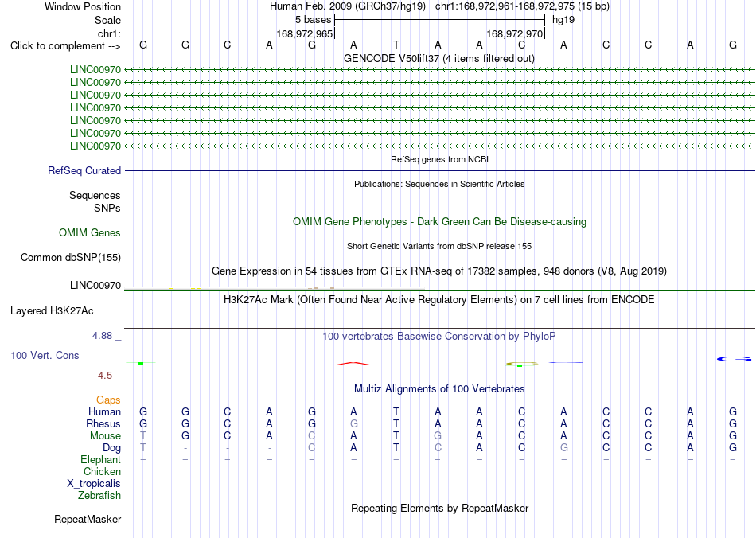
Task: Click the red A conservation logo glyph
Action: pyautogui.click(x=354, y=364)
